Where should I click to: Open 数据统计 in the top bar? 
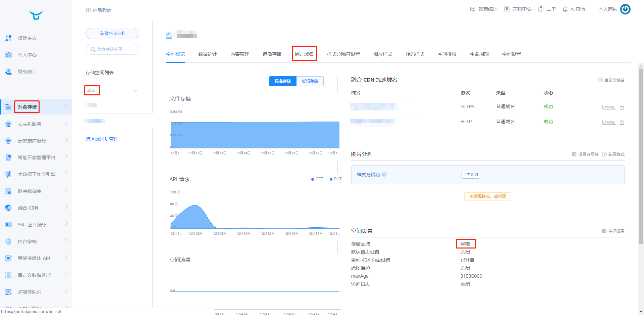coord(484,9)
